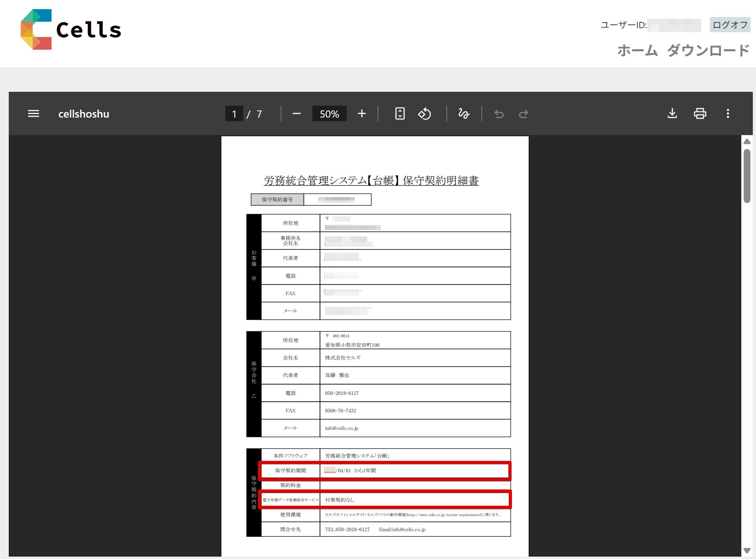Select the draw annotation tool
Image resolution: width=756 pixels, height=559 pixels.
pyautogui.click(x=464, y=114)
